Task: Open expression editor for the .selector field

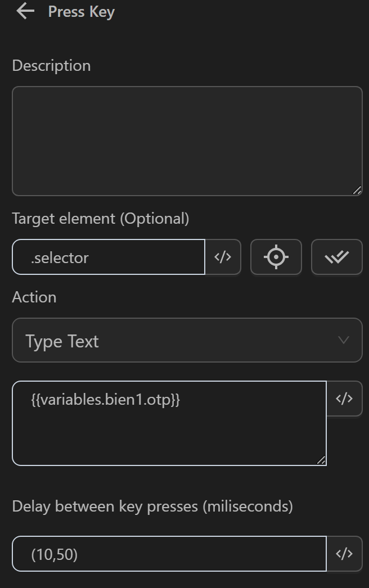Action: click(223, 257)
